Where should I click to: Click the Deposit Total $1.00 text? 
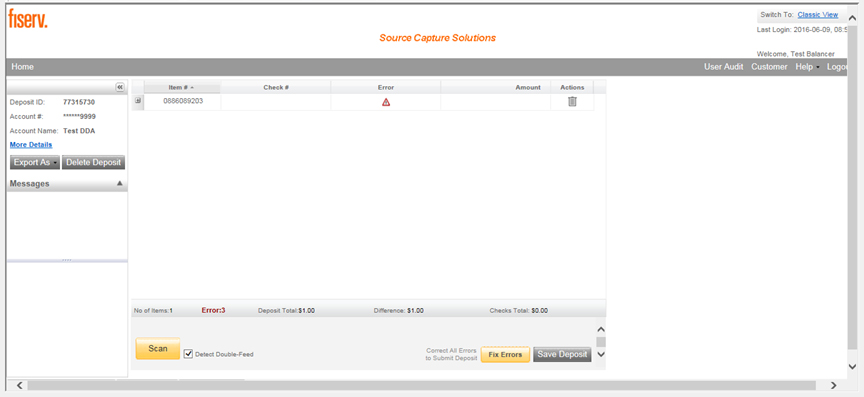pos(287,310)
